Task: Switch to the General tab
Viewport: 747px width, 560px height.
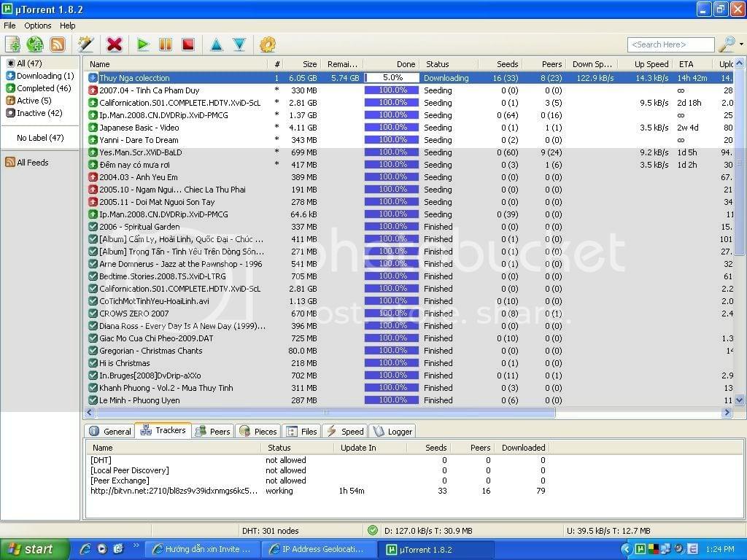Action: click(110, 431)
